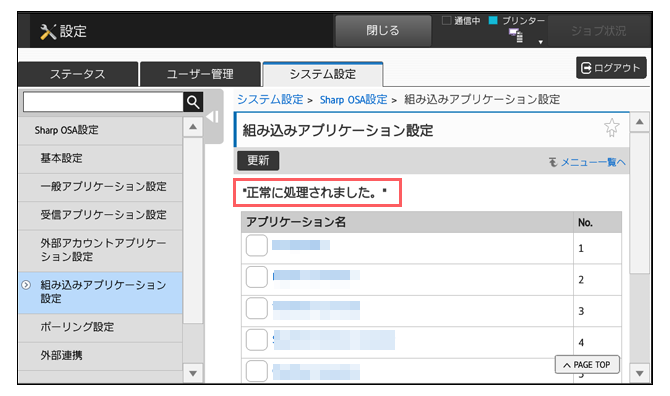Open 外部連携 menu item
Viewport: 670px width, 396px height.
click(x=100, y=355)
